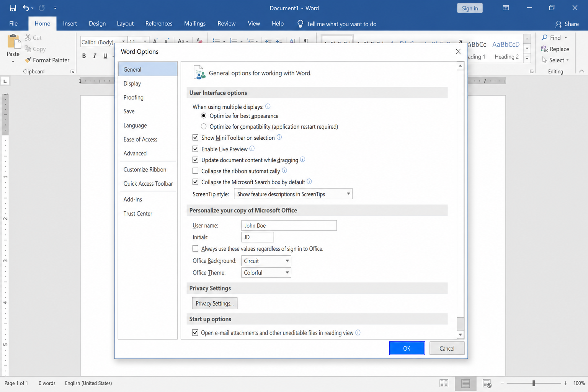Click the Cancel button
This screenshot has width=588, height=392.
point(447,348)
